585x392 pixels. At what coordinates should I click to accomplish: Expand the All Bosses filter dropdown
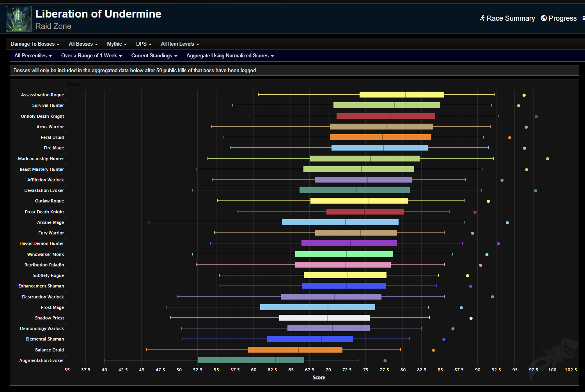pos(83,44)
